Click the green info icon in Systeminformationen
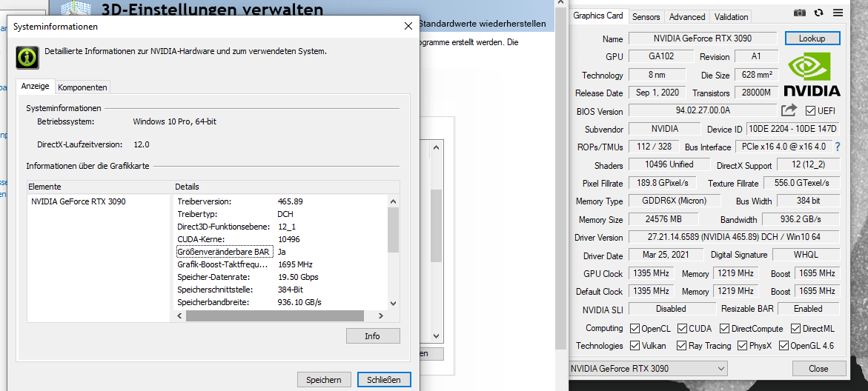Image resolution: width=868 pixels, height=391 pixels. [27, 56]
